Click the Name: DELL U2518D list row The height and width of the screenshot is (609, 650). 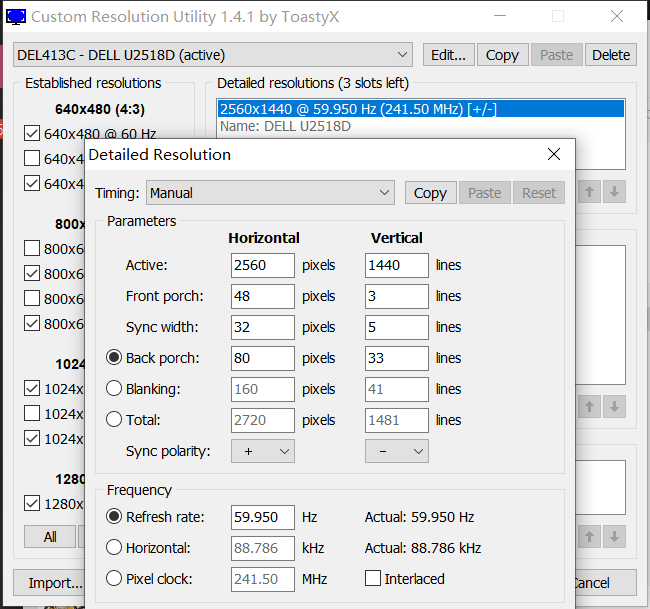click(x=421, y=126)
